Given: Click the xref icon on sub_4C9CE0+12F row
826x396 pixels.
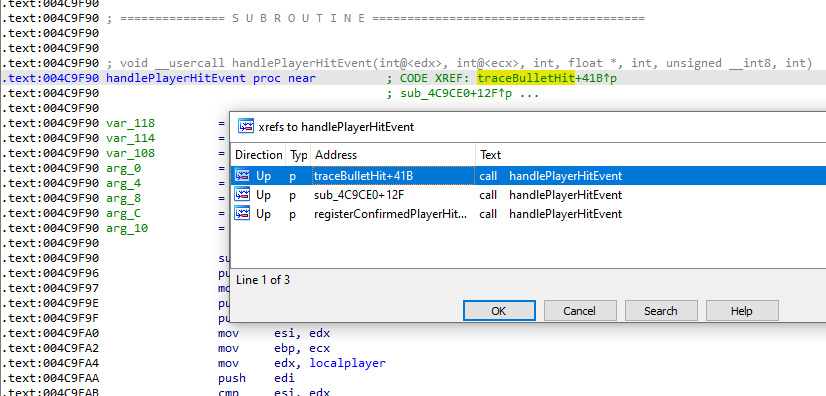Looking at the screenshot, I should [x=242, y=195].
